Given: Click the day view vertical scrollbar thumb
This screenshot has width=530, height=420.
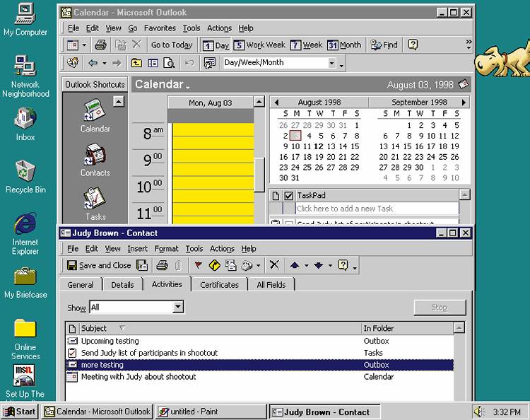Looking at the screenshot, I should click(x=259, y=175).
